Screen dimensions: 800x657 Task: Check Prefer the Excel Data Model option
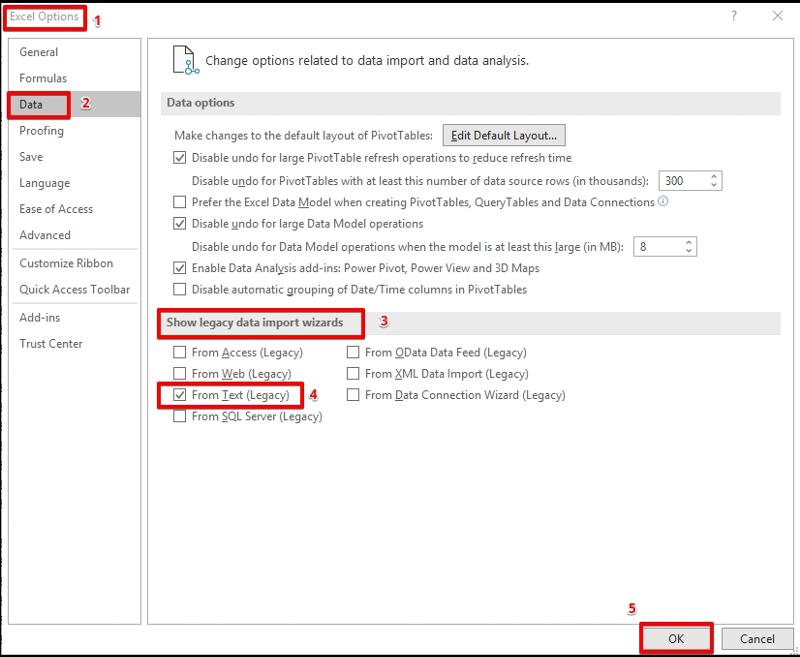tap(177, 199)
